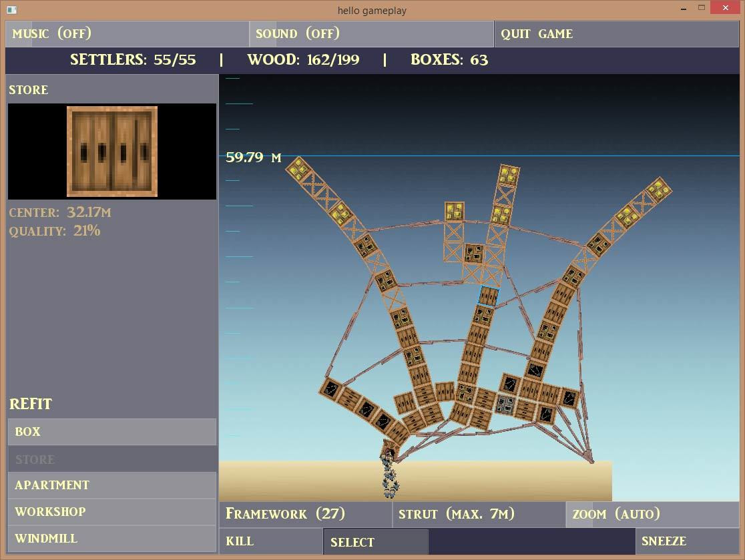Close the hello gameplay window
The height and width of the screenshot is (560, 745).
tap(725, 7)
